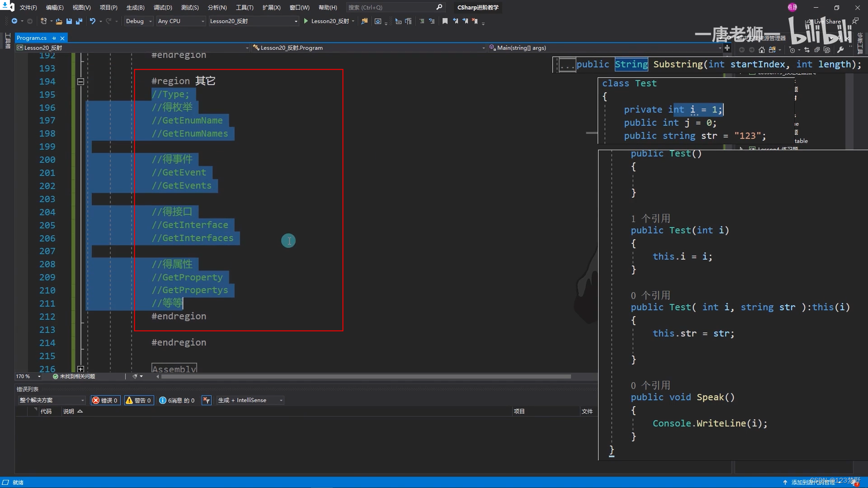Save the current file with the disk icon
The height and width of the screenshot is (488, 868).
69,21
